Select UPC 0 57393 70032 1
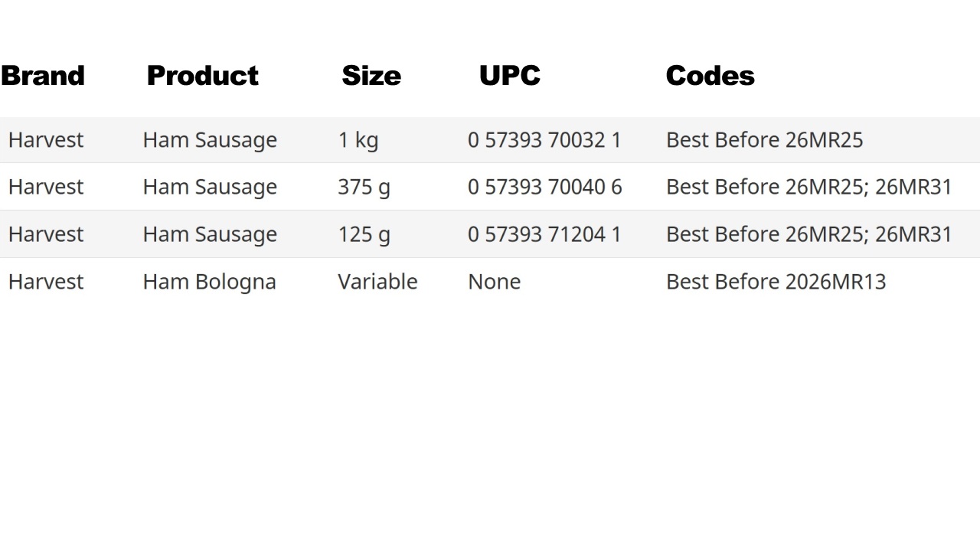The width and height of the screenshot is (980, 555). (544, 140)
